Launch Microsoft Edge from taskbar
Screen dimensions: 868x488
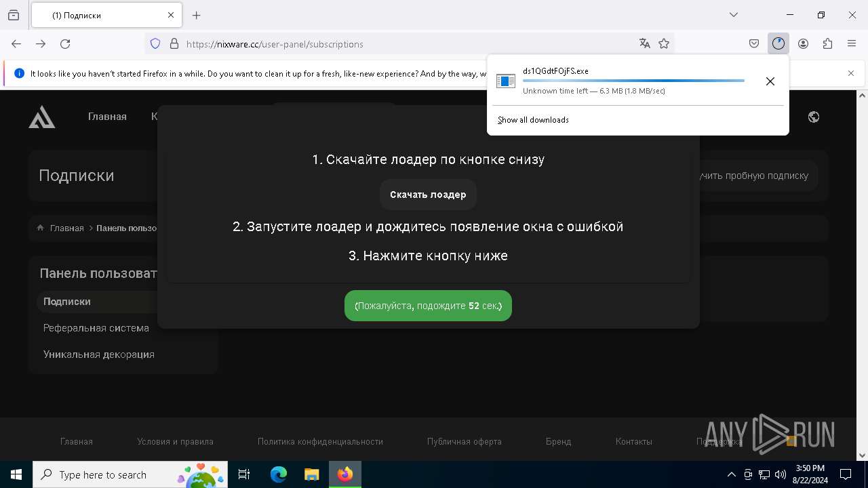279,475
